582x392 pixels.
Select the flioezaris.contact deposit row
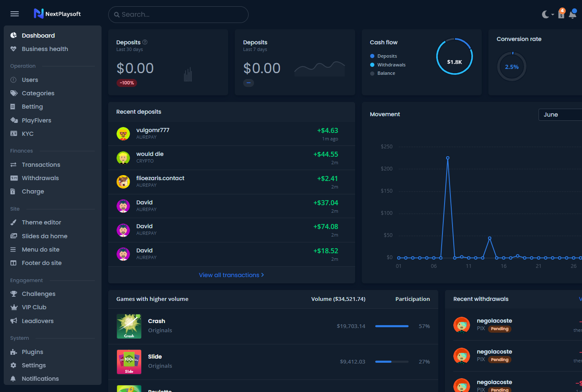(x=231, y=182)
